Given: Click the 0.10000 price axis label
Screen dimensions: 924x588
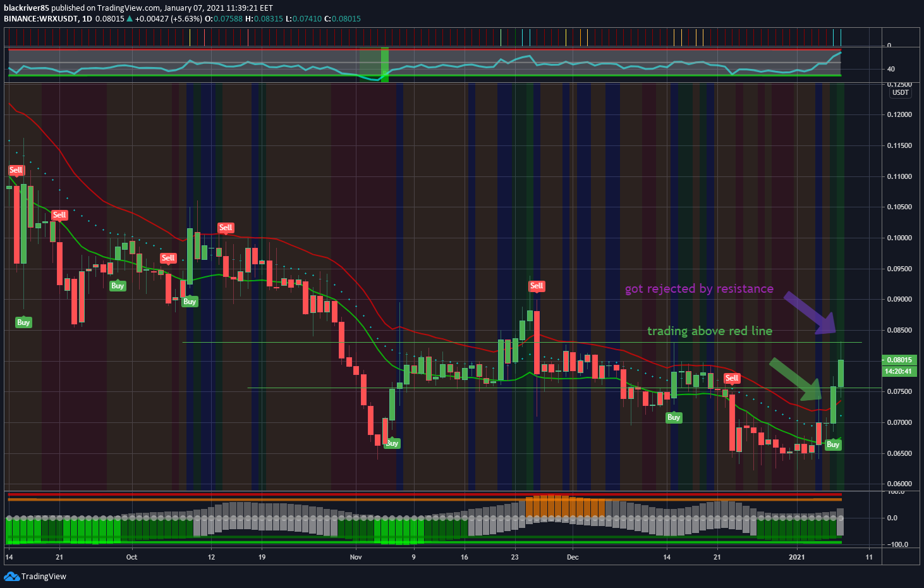Looking at the screenshot, I should [899, 238].
